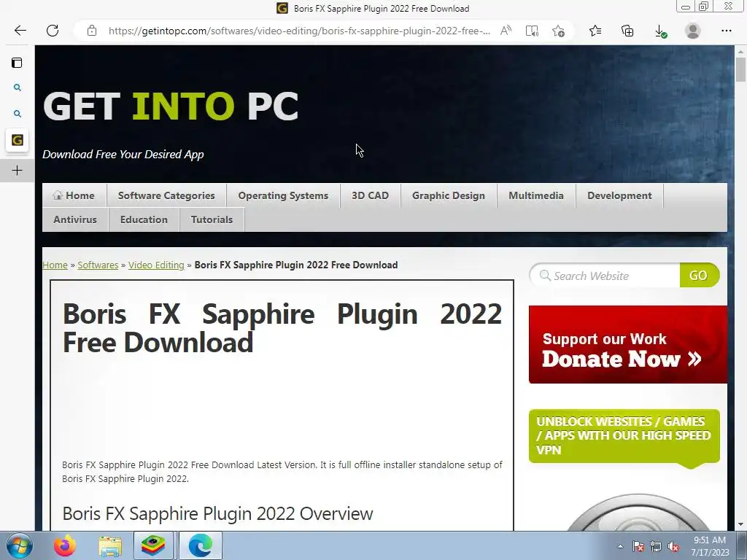
Task: Open the Antivirus menu item
Action: (x=75, y=220)
